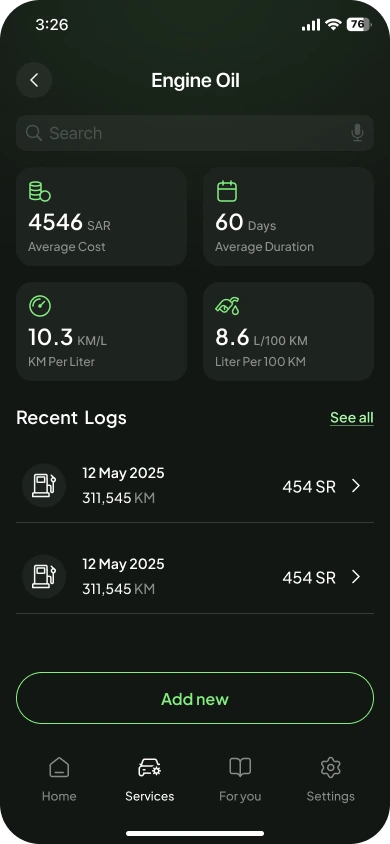Tap the fuel pump icon of second log
Viewport: 390px width, 844px height.
(44, 576)
